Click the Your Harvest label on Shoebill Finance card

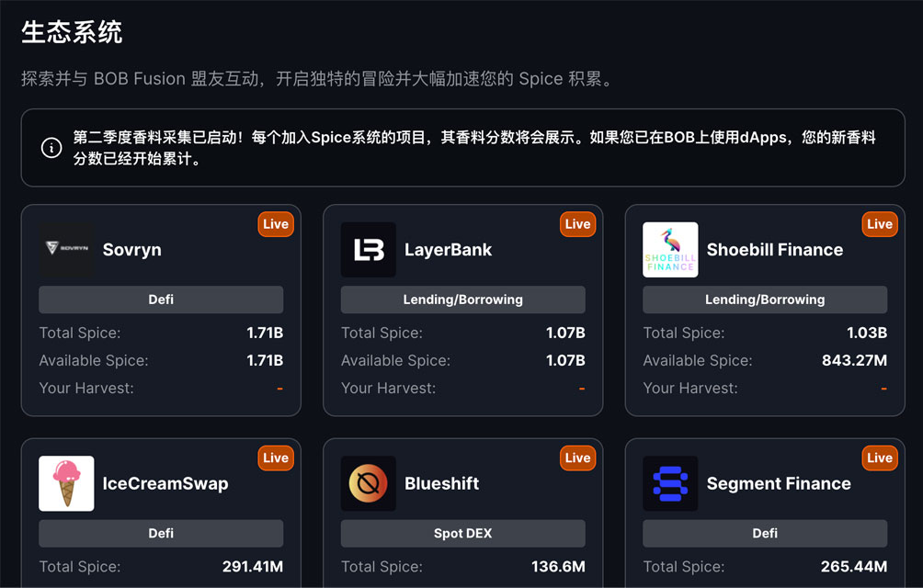click(690, 388)
